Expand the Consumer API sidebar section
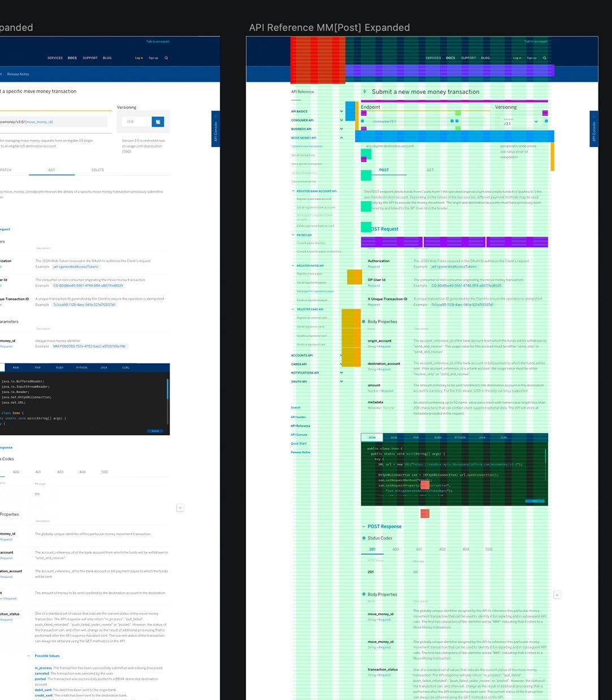Image resolution: width=612 pixels, height=700 pixels. point(341,120)
